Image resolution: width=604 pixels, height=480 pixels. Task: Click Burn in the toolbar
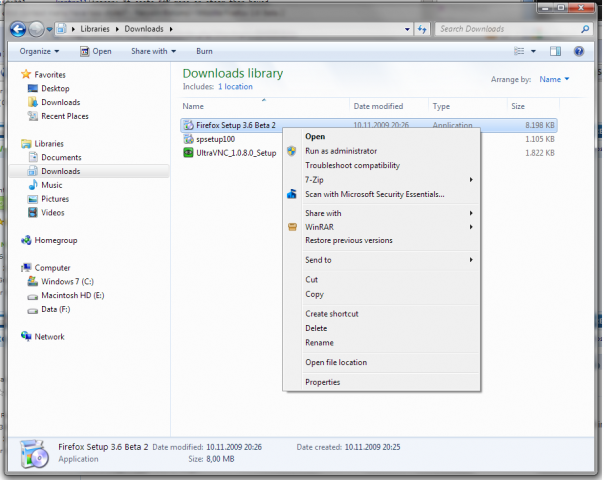pos(204,51)
